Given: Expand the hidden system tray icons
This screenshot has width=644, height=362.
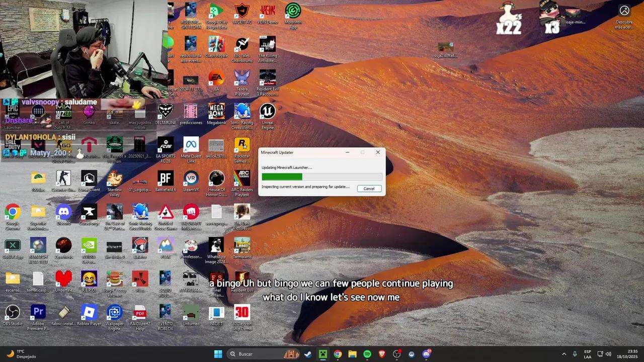Looking at the screenshot, I should (x=563, y=354).
